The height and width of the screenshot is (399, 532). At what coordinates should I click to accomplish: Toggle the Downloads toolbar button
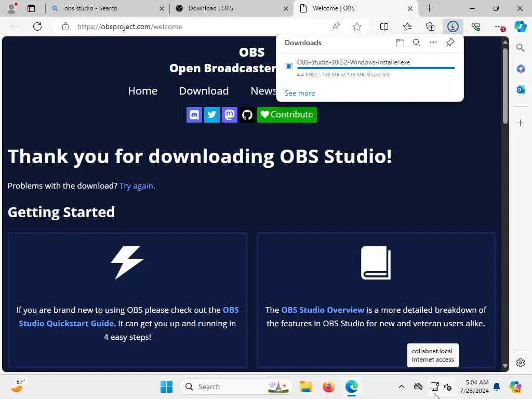tap(453, 26)
